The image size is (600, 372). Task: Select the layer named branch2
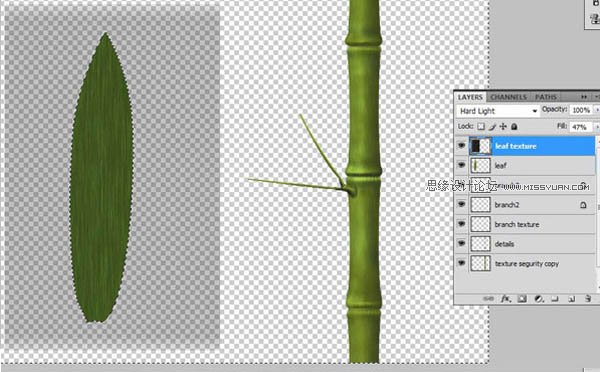point(507,205)
